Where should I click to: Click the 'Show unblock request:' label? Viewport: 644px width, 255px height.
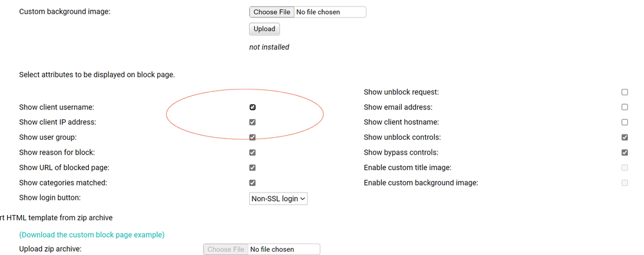[x=401, y=92]
